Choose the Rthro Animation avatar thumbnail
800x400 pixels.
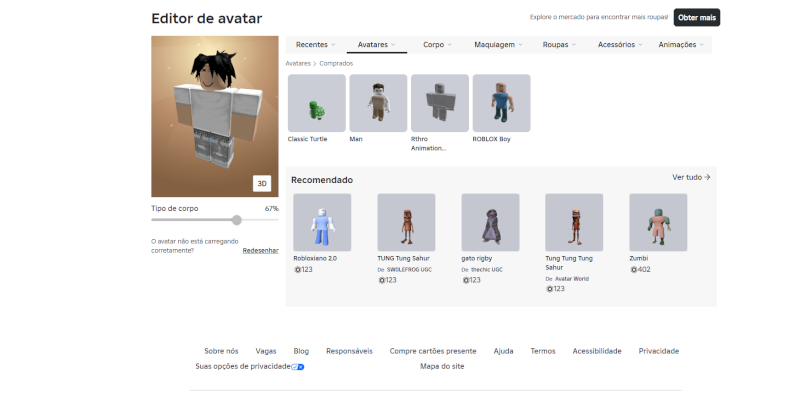pyautogui.click(x=440, y=103)
